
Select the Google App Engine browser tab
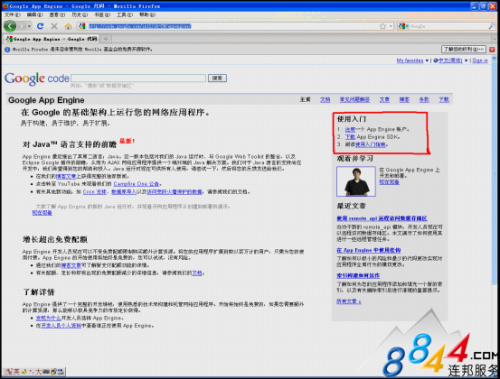coord(52,39)
